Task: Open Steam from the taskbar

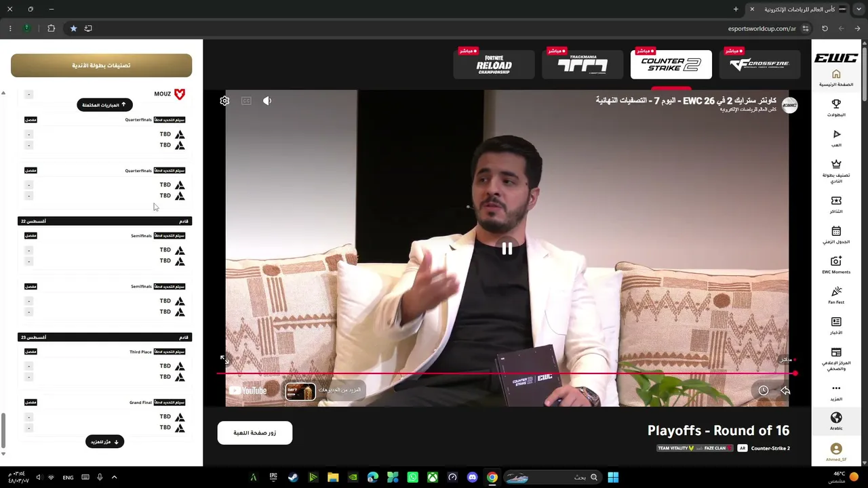Action: (x=293, y=477)
